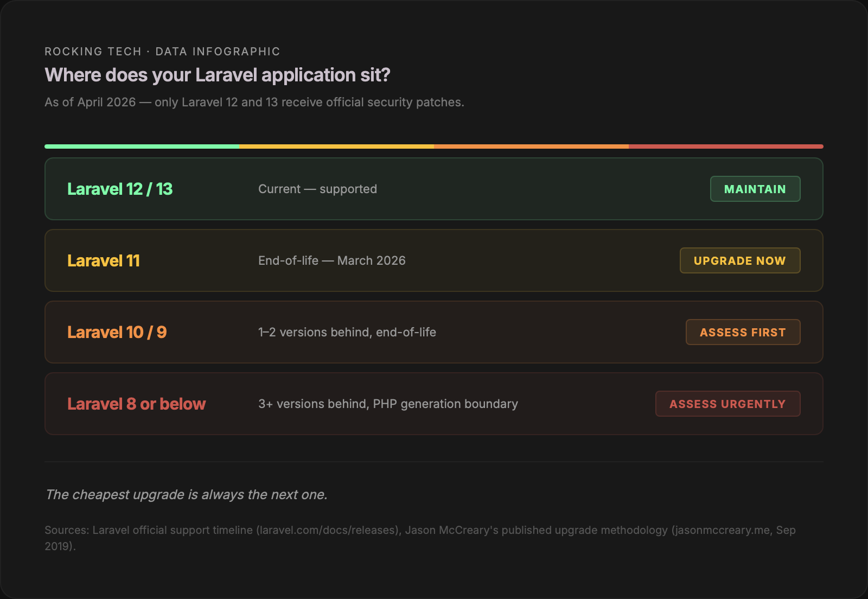Click the cheapest upgrade quote text
This screenshot has width=868, height=599.
(187, 494)
